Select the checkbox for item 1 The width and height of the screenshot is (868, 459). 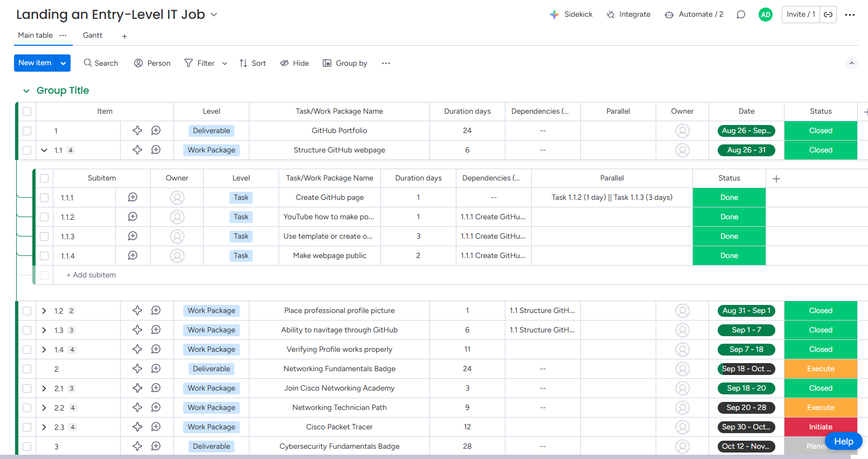[x=27, y=131]
